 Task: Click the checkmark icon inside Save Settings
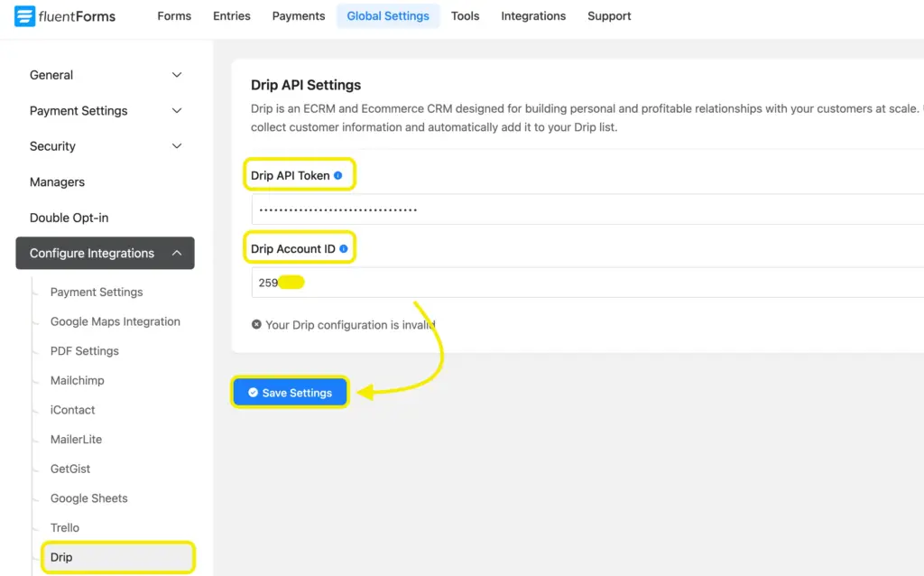[252, 392]
